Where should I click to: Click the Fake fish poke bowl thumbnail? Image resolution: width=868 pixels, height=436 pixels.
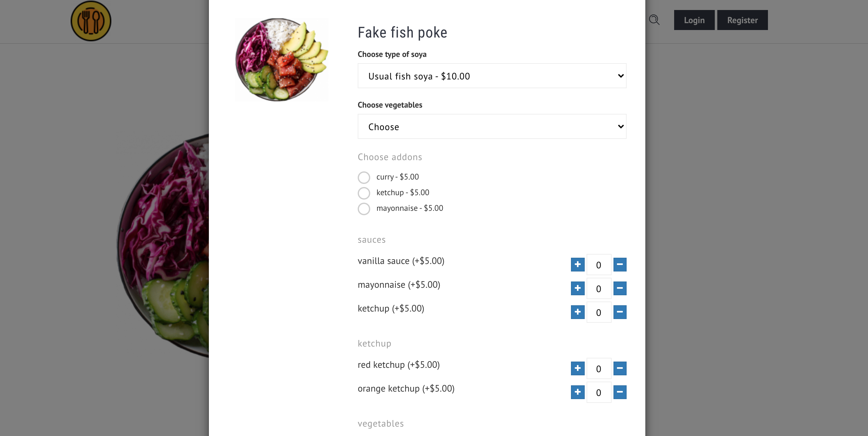pos(282,59)
